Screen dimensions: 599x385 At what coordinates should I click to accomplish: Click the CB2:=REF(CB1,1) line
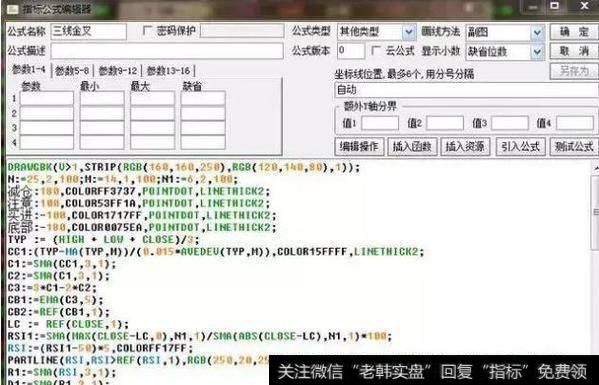click(x=59, y=312)
